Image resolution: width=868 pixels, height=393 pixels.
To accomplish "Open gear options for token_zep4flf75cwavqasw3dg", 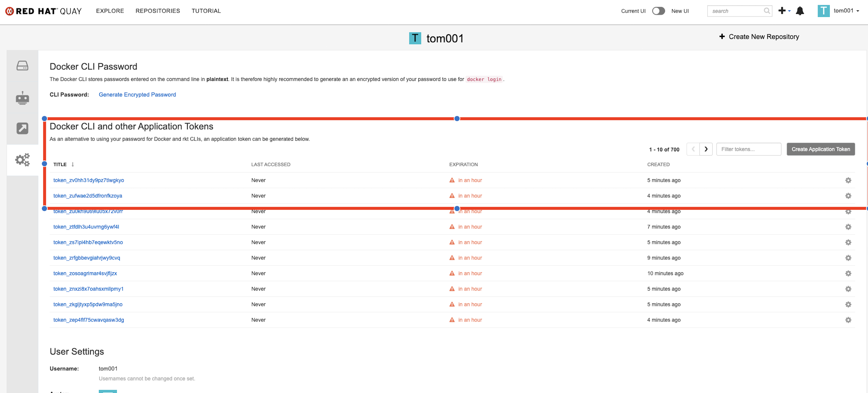I will [848, 320].
